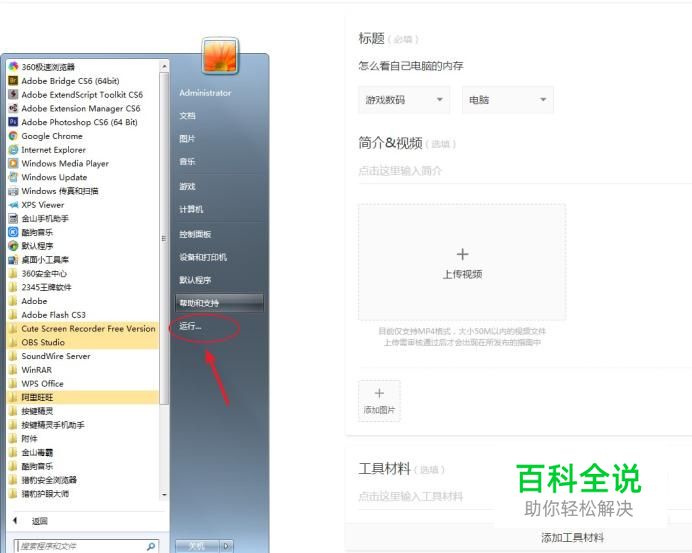The image size is (692, 553).
Task: Expand the 猎豹安全浏览器 folder
Action: (x=83, y=480)
